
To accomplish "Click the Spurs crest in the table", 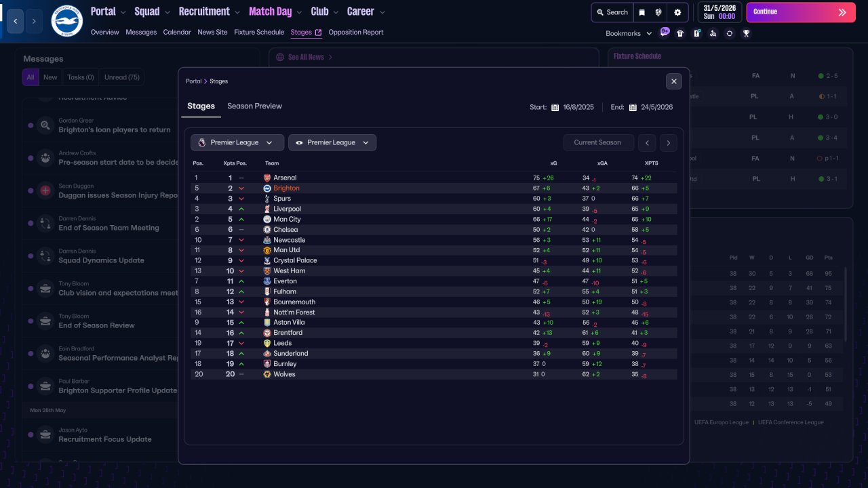I will tap(267, 199).
